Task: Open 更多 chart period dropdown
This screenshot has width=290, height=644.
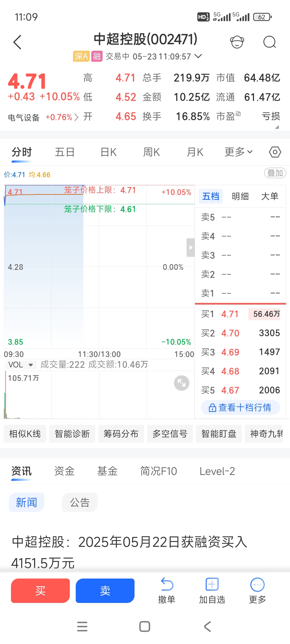Action: pyautogui.click(x=238, y=152)
